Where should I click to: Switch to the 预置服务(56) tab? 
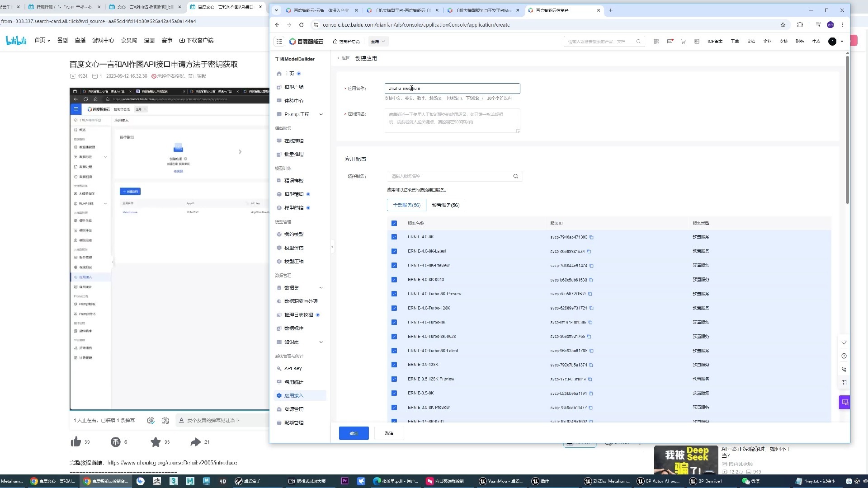pyautogui.click(x=445, y=205)
